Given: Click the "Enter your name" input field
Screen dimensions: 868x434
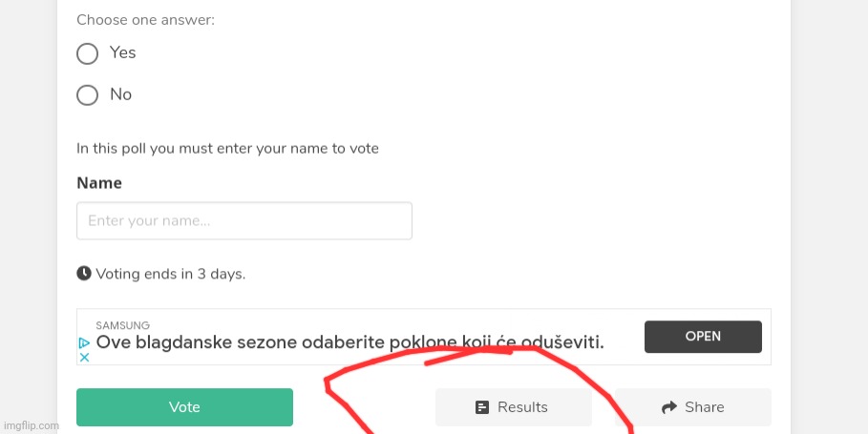Looking at the screenshot, I should [x=244, y=220].
